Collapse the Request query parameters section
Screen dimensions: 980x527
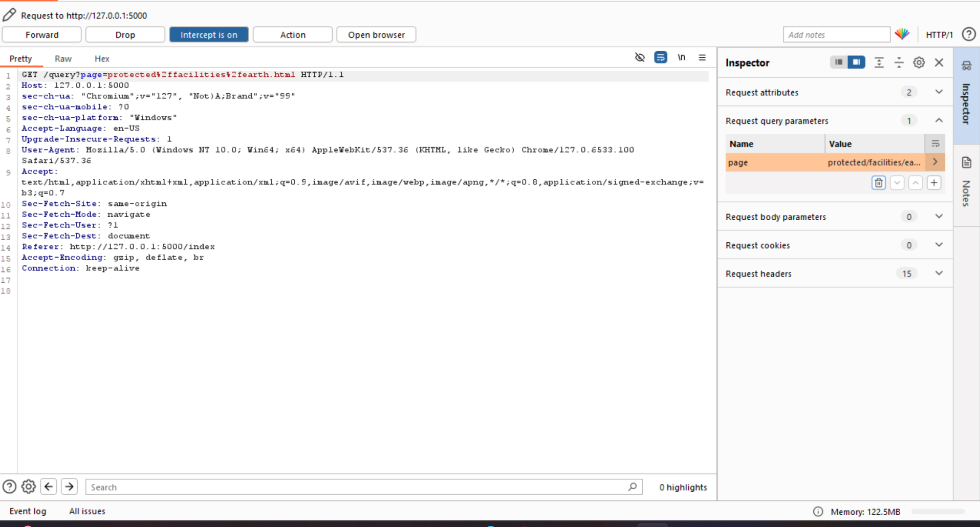[x=939, y=121]
